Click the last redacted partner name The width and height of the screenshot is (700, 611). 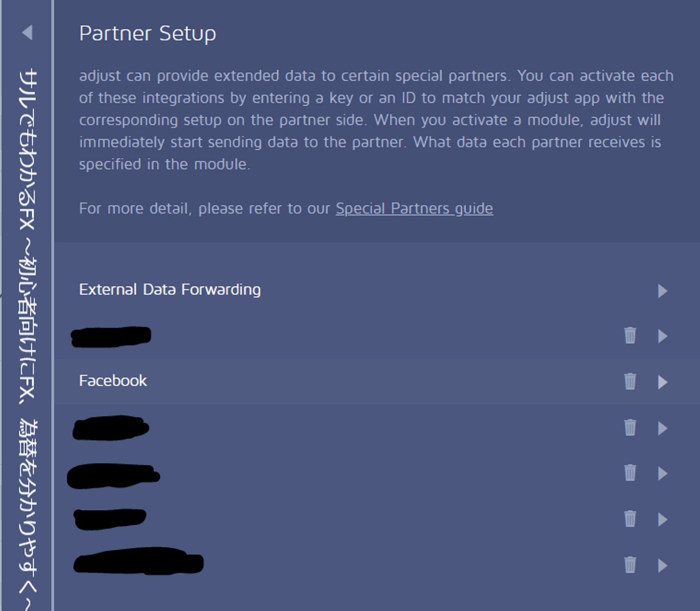click(x=139, y=563)
